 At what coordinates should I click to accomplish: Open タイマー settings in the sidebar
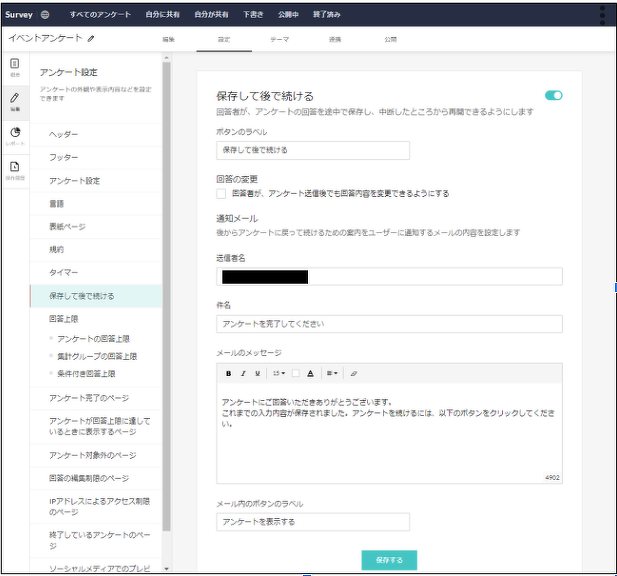(x=64, y=272)
